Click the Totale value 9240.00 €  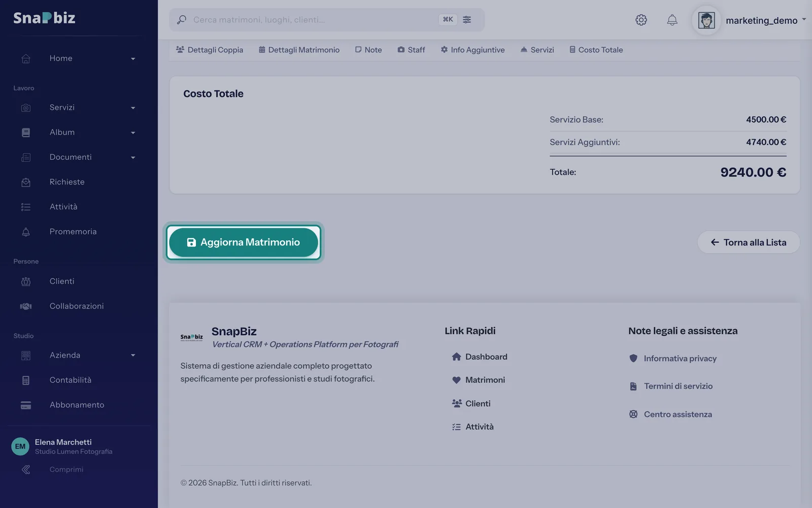(753, 172)
